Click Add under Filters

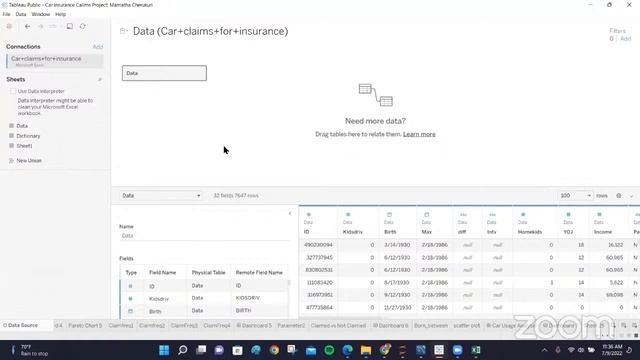626,39
